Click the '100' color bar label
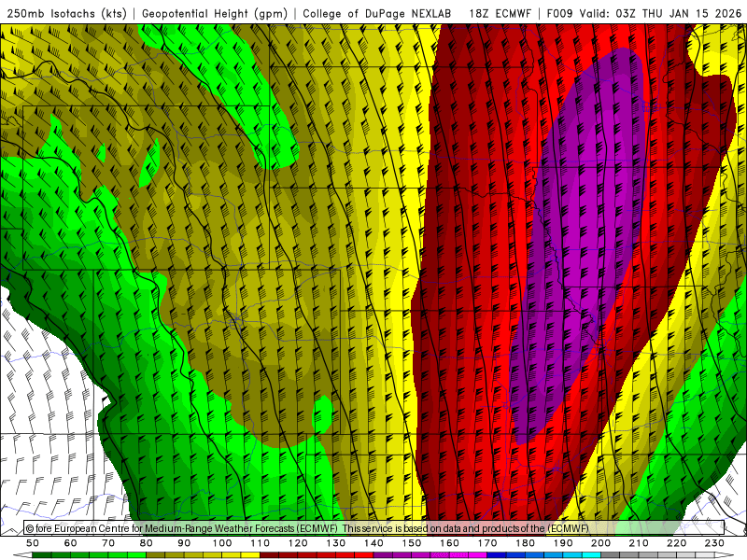Image resolution: width=747 pixels, height=560 pixels. 222,543
